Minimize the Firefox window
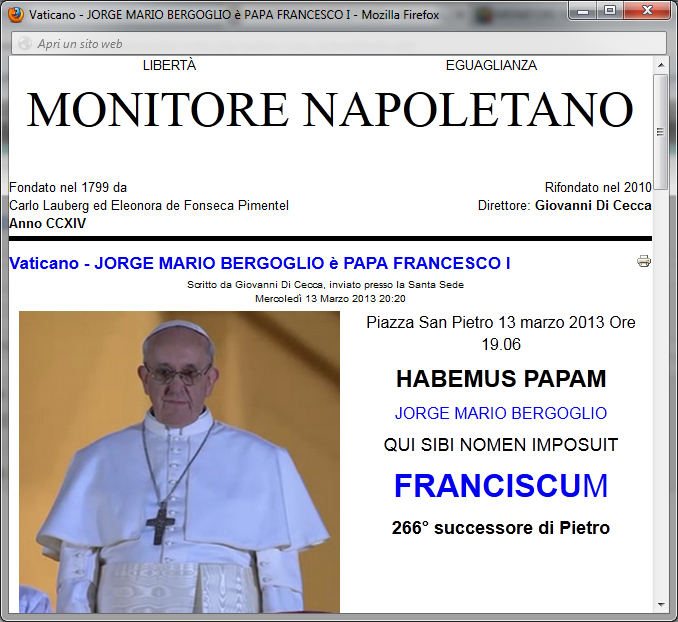Screen dimensions: 678x622 [582, 11]
